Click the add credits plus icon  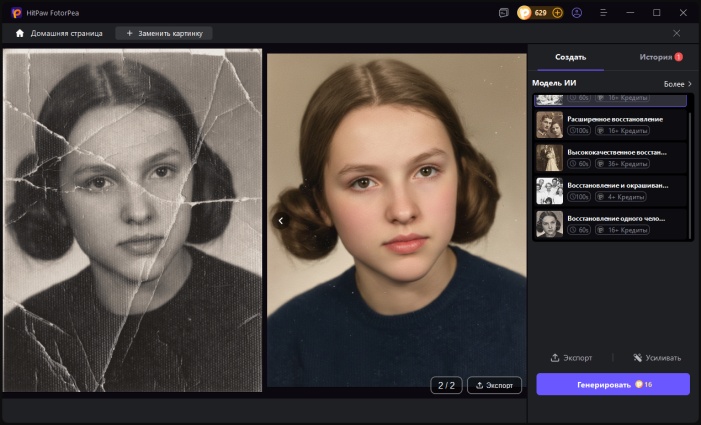(x=557, y=13)
